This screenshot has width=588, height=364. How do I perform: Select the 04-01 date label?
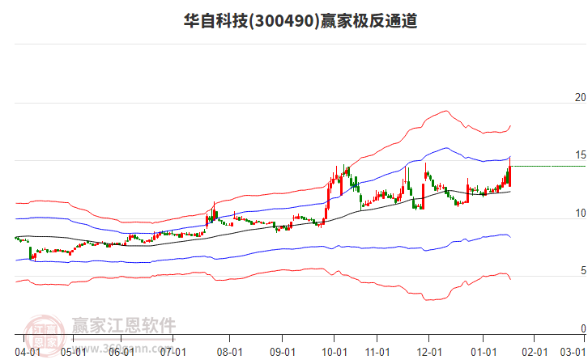click(x=28, y=352)
